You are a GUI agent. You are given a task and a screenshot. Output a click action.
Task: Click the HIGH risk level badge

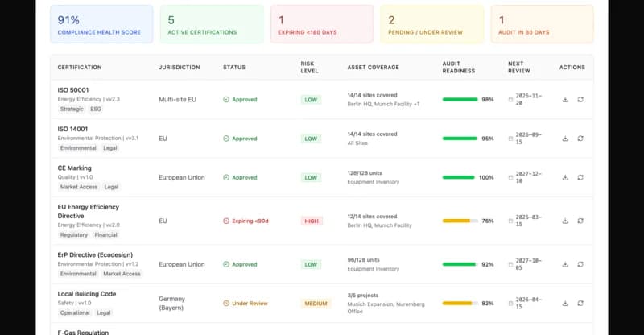(x=312, y=221)
